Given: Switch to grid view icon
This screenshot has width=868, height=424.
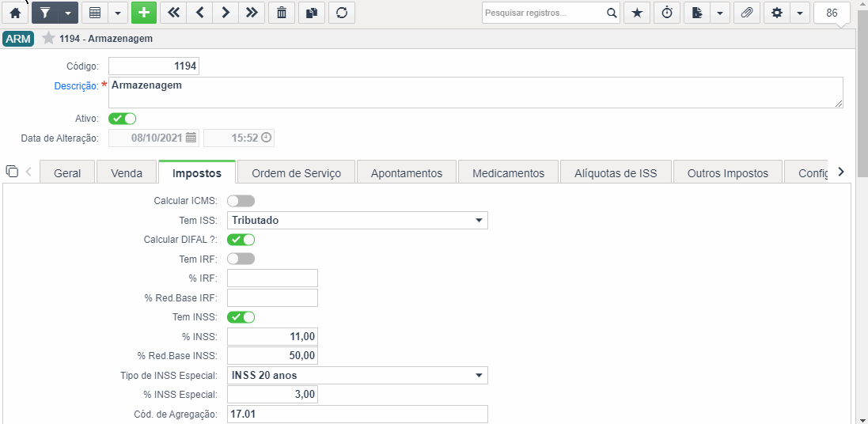Looking at the screenshot, I should pos(95,13).
